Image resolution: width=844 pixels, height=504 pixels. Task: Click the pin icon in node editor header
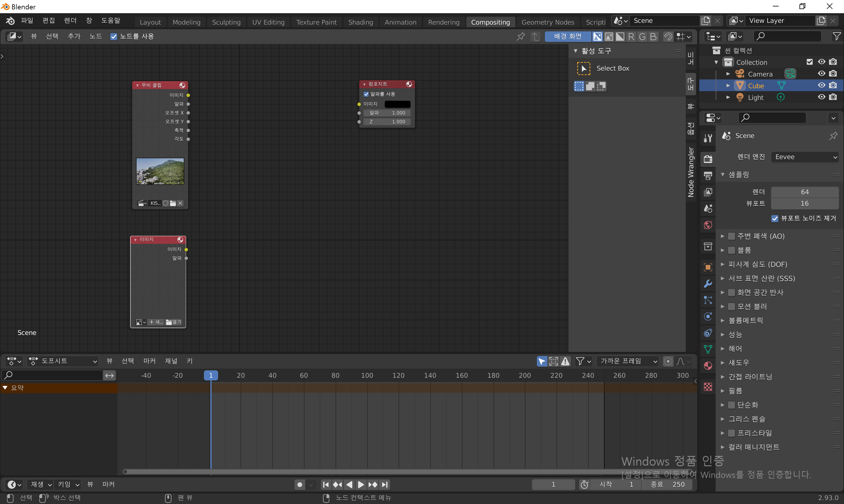(x=520, y=36)
